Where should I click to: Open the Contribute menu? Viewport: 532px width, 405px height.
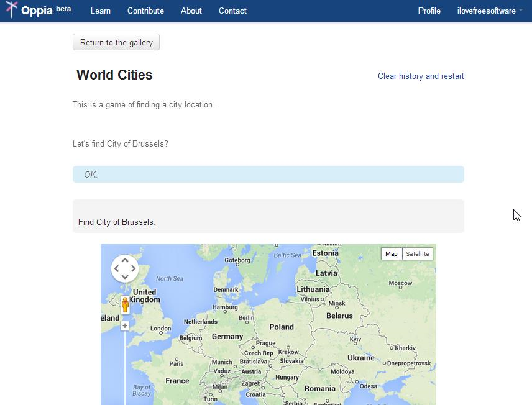[145, 11]
